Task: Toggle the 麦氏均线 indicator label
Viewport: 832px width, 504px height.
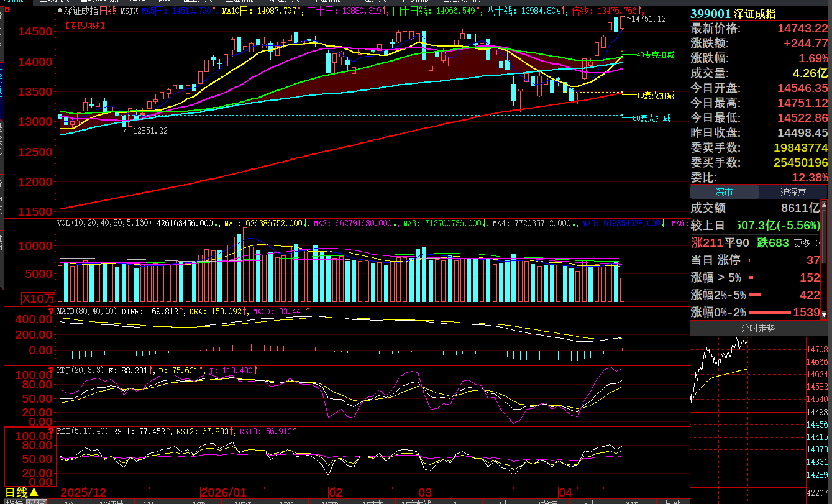Action: tap(84, 25)
